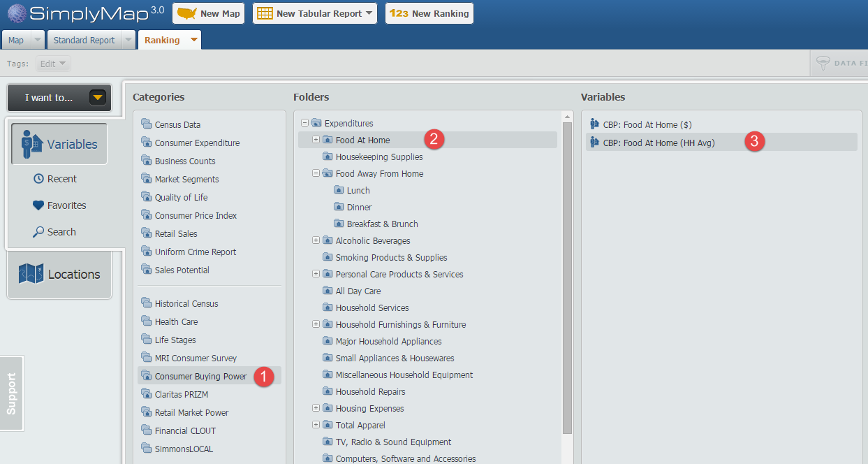Screen dimensions: 868x464
Task: Click the Smoking Products & Supplies folder icon
Action: pyautogui.click(x=328, y=257)
